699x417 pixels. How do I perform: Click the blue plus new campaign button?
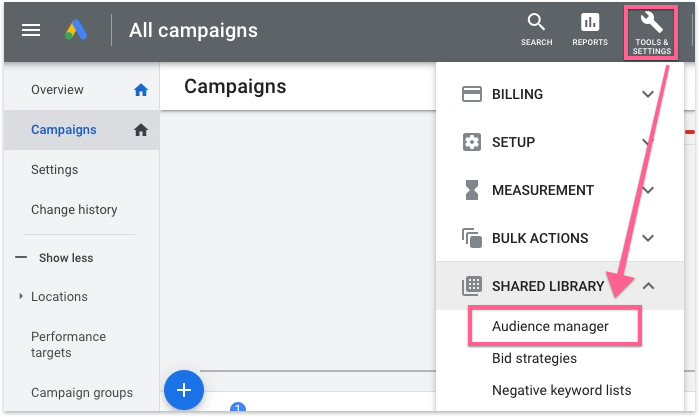(x=183, y=389)
